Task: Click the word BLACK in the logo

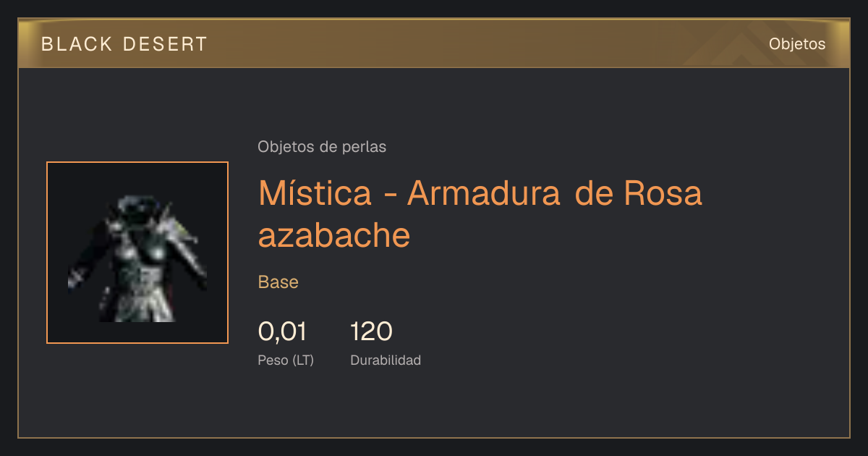Action: coord(77,44)
